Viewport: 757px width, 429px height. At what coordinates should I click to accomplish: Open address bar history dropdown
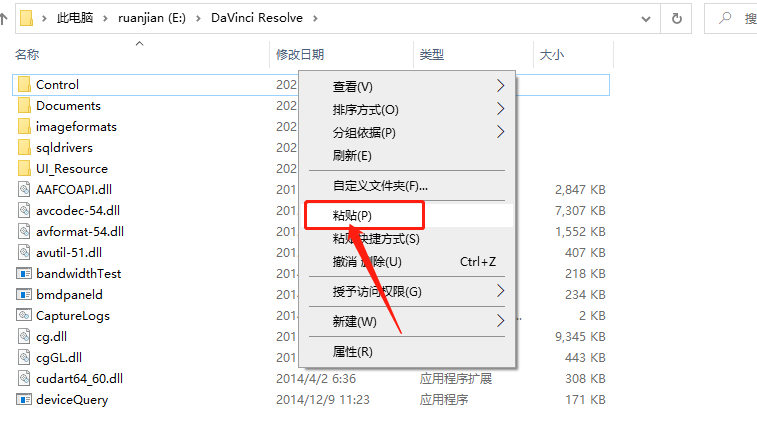click(x=645, y=19)
